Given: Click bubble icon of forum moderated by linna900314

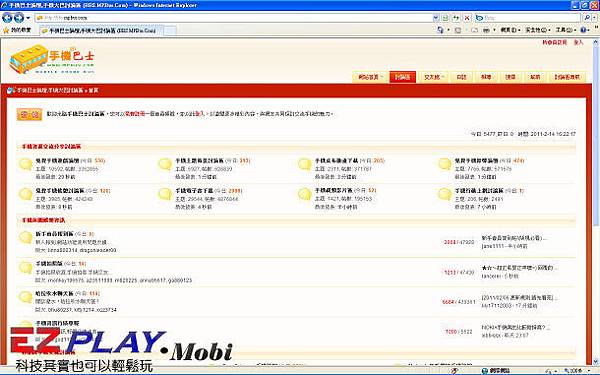Looking at the screenshot, I should point(26,238).
